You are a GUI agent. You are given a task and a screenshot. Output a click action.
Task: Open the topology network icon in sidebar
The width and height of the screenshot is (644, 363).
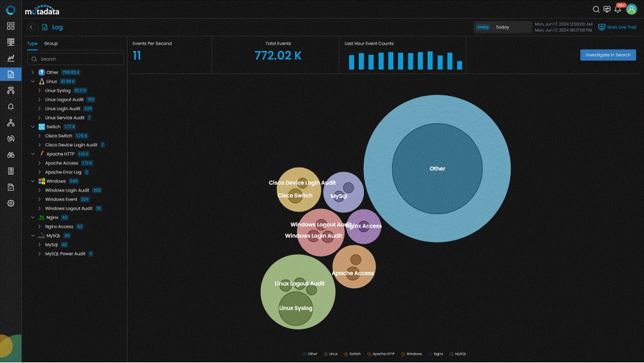pyautogui.click(x=11, y=123)
